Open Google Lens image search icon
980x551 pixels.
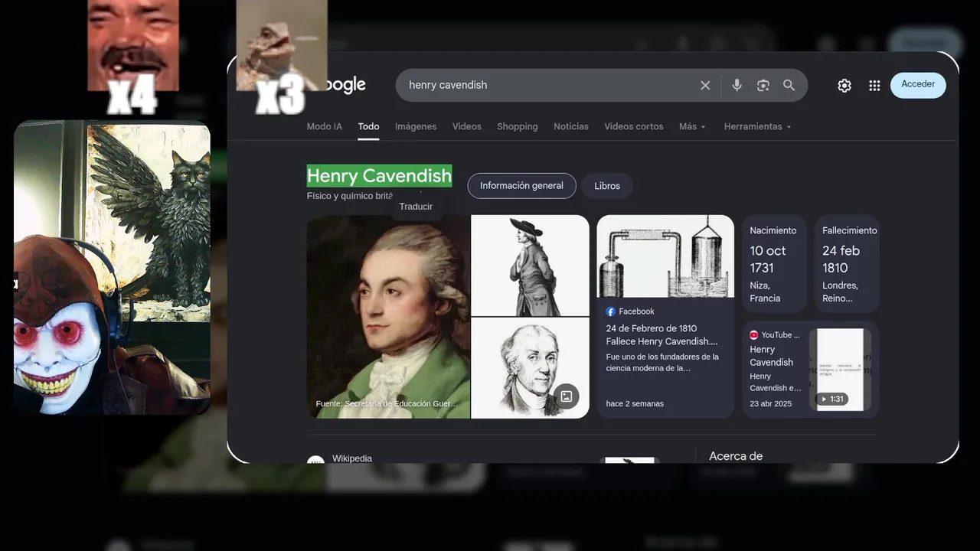[x=763, y=85]
